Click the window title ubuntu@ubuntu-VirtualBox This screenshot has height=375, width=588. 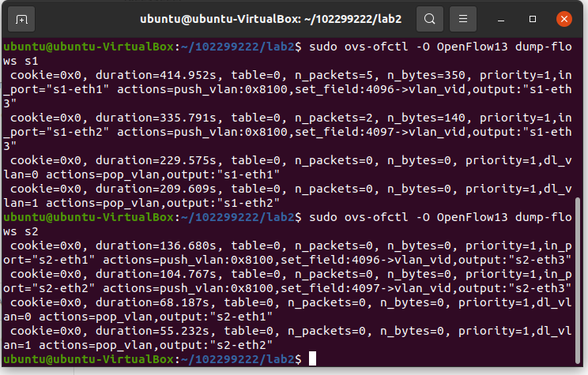coord(271,19)
